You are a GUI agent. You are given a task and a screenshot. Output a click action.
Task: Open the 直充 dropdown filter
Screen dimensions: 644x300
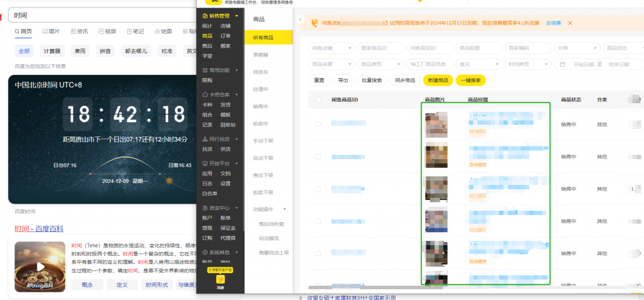[x=479, y=64]
